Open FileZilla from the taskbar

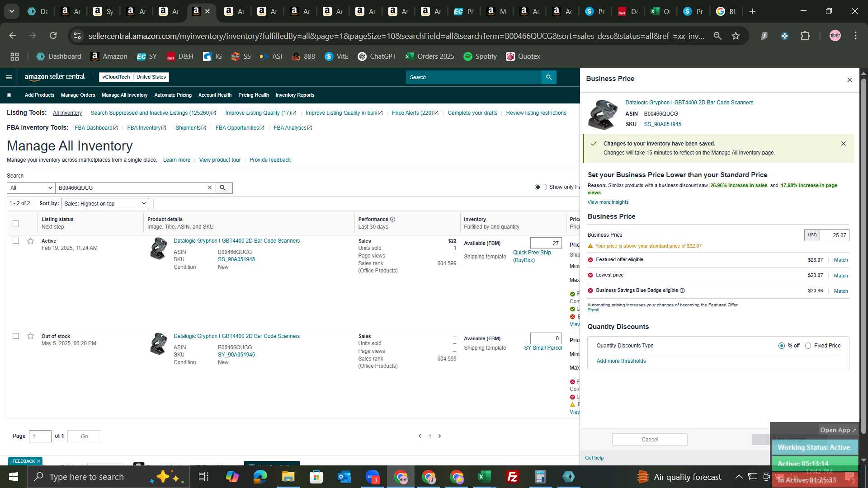[512, 477]
